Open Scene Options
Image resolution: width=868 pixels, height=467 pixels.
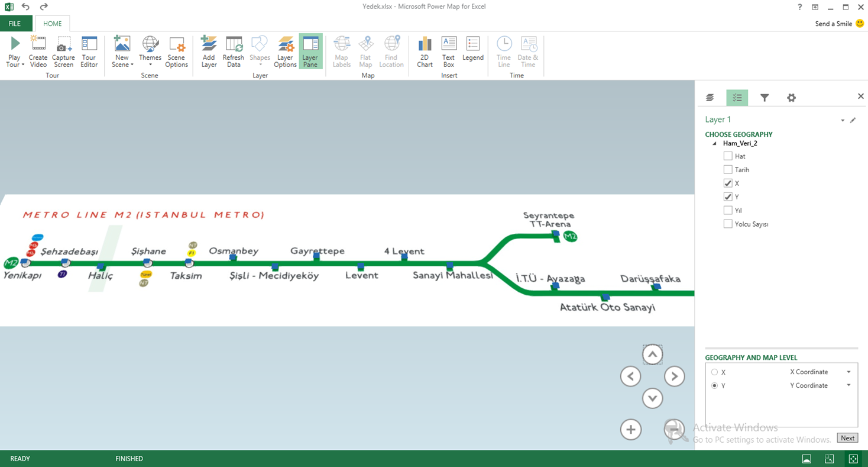coord(176,52)
